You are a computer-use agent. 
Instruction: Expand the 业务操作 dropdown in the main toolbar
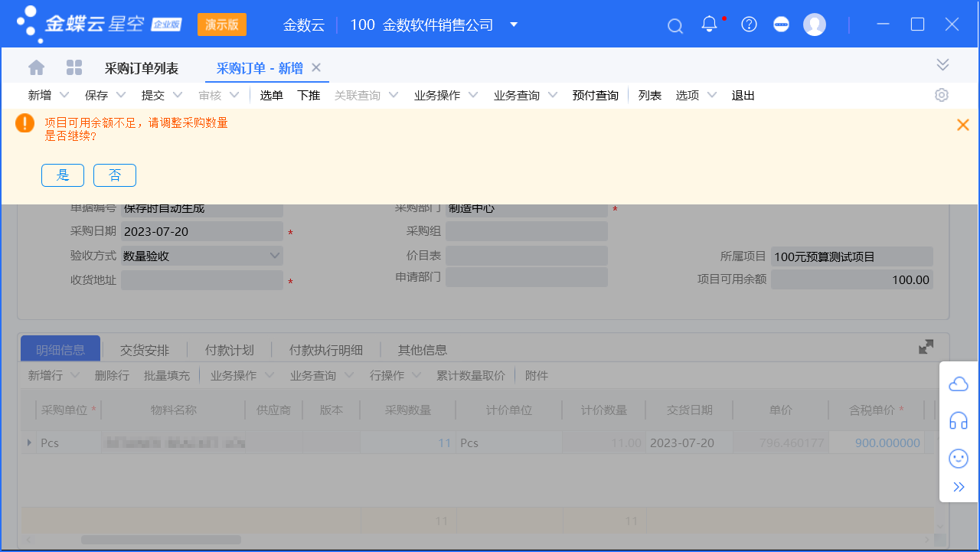[x=473, y=95]
